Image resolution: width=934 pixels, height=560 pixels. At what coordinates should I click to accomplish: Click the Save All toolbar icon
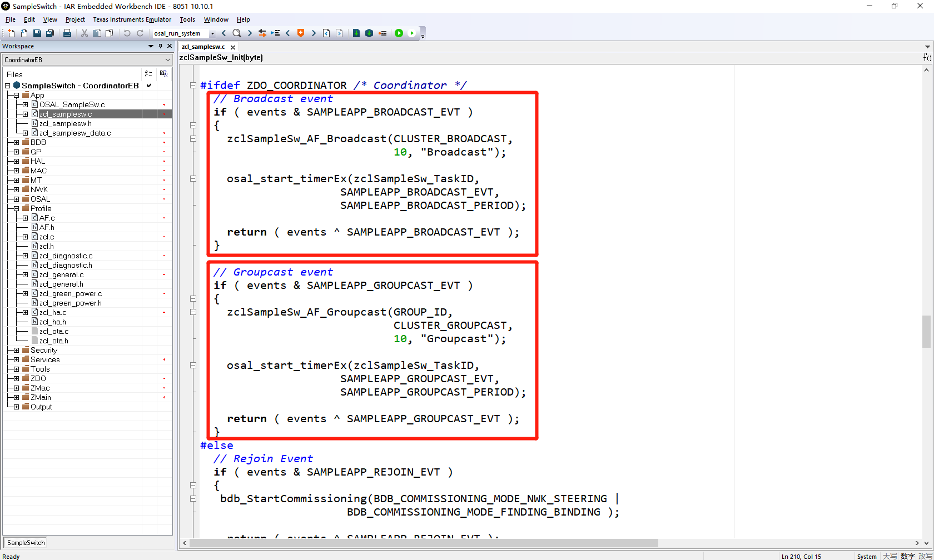50,33
